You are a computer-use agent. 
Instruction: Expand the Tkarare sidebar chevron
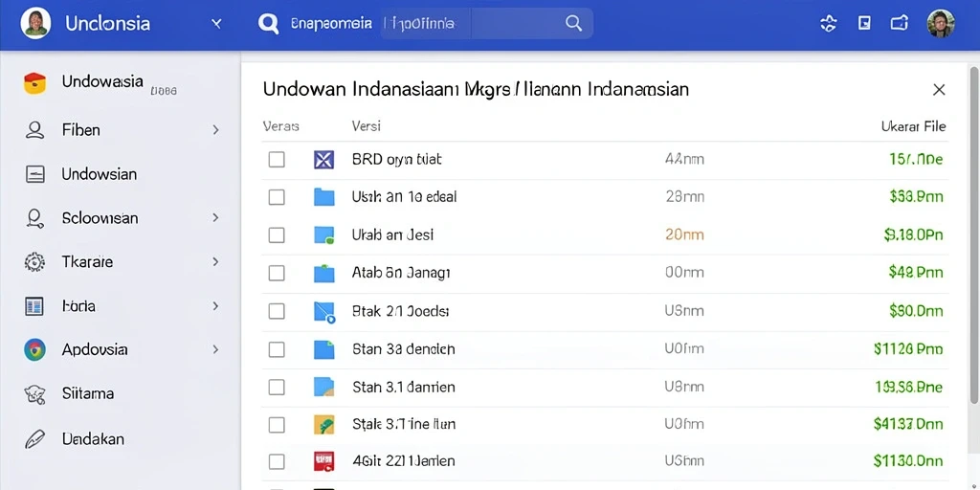coord(215,261)
